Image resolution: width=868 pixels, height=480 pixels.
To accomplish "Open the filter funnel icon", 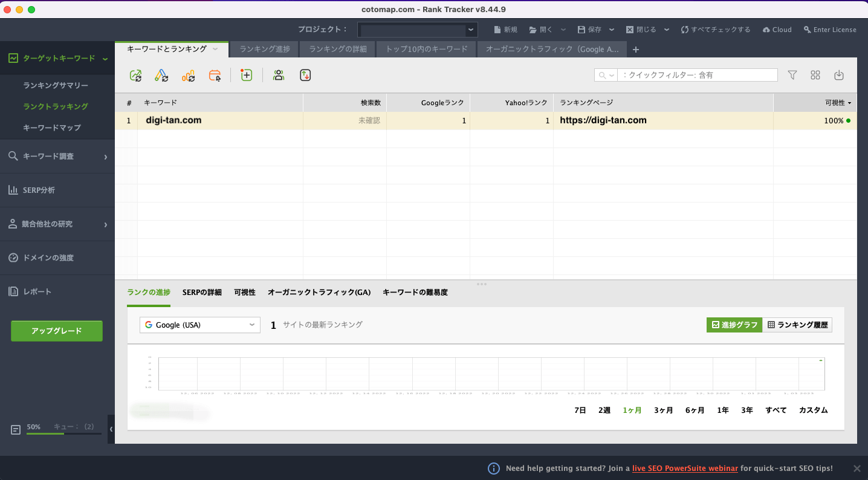I will click(792, 75).
